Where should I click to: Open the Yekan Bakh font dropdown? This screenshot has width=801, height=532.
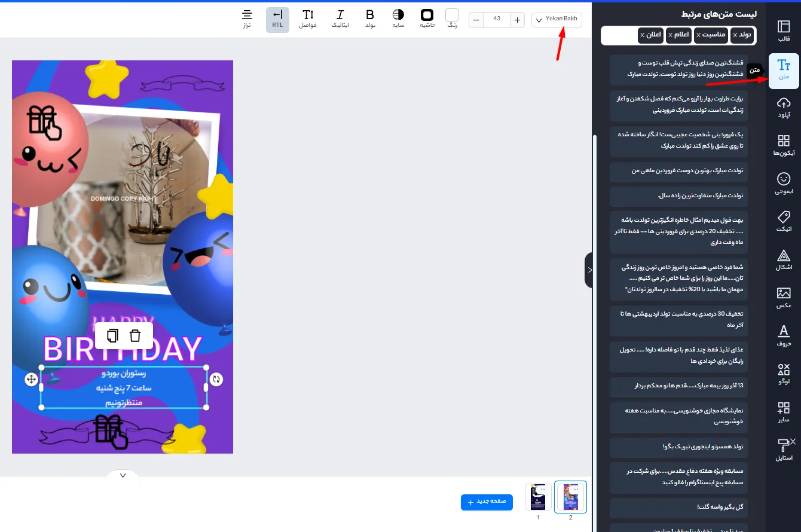[x=557, y=20]
